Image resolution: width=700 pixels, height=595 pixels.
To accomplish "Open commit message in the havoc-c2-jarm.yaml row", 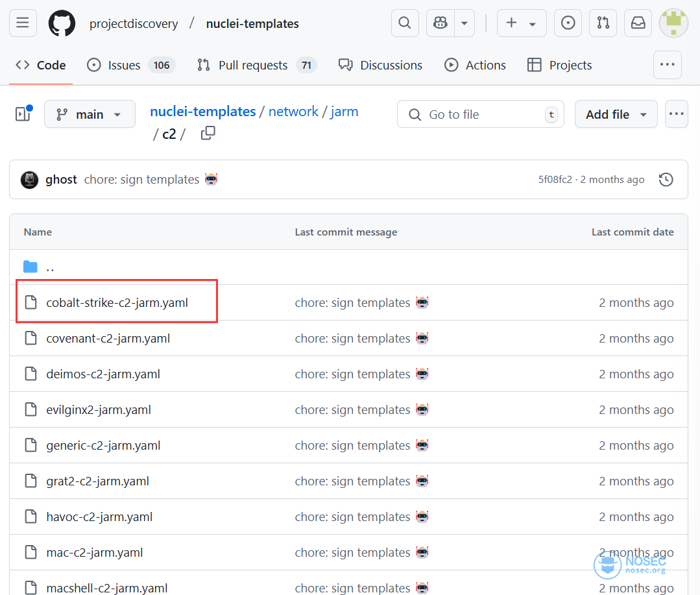I will 352,517.
